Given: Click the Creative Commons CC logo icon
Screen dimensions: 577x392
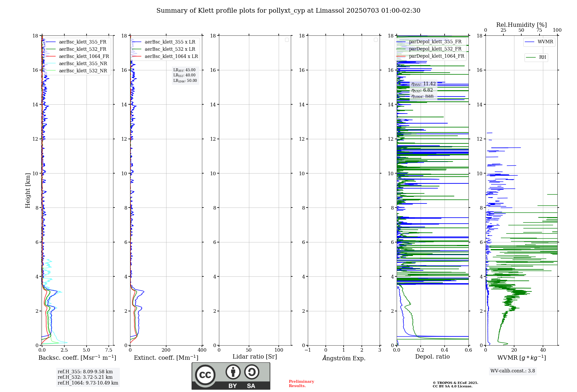Looking at the screenshot, I should tap(205, 375).
